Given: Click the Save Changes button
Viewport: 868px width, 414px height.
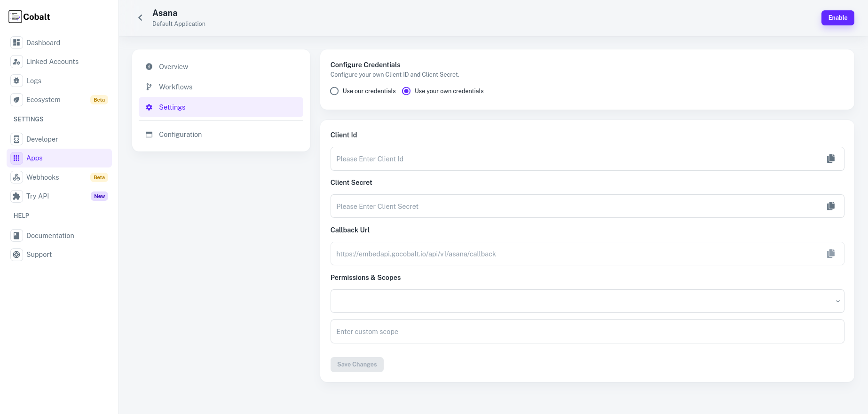Looking at the screenshot, I should click(357, 365).
